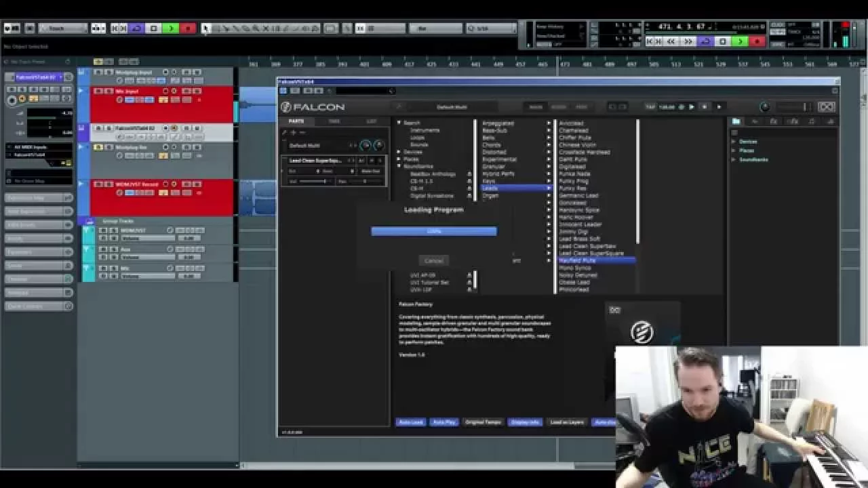
Task: Cancel the Loading Program dialog
Action: click(434, 260)
